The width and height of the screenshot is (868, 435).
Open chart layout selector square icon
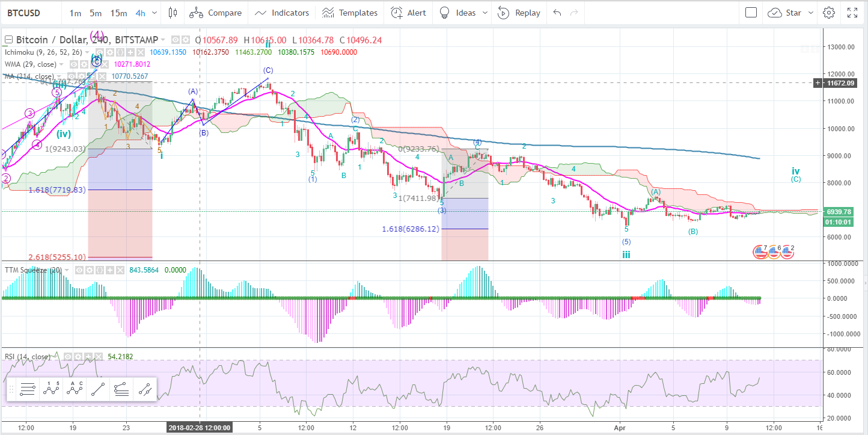751,13
